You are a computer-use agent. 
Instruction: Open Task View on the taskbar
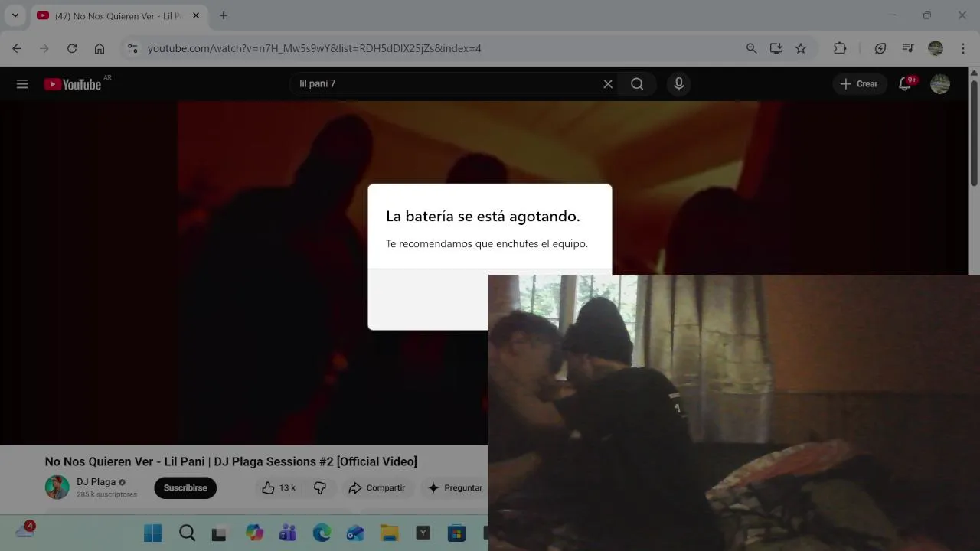pyautogui.click(x=219, y=533)
